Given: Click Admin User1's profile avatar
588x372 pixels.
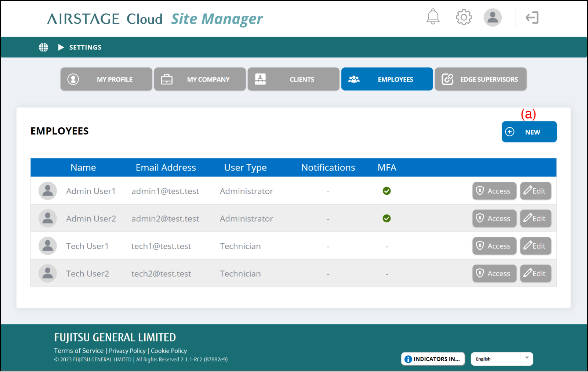Looking at the screenshot, I should tap(48, 191).
